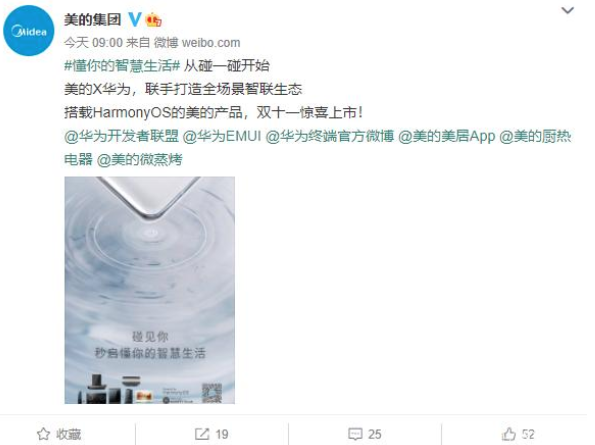Click the source link 微博 weibo.com
This screenshot has height=445, width=595.
pyautogui.click(x=197, y=42)
